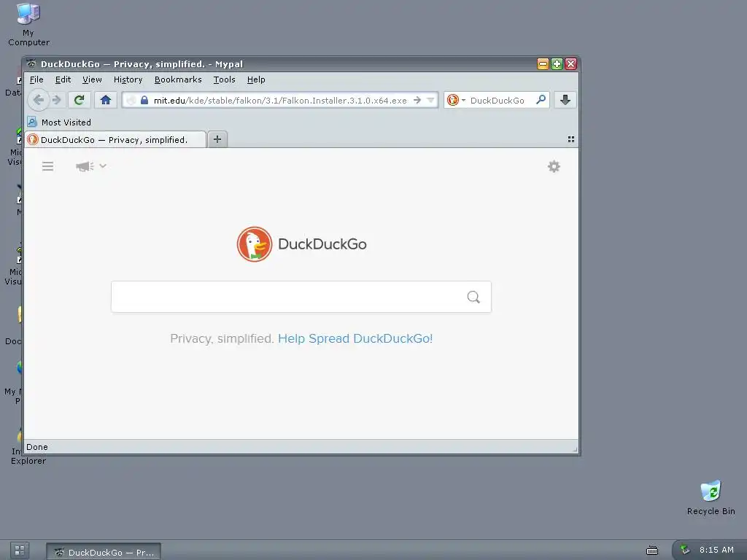Click the go arrow in the address bar
The image size is (747, 560).
pos(417,100)
